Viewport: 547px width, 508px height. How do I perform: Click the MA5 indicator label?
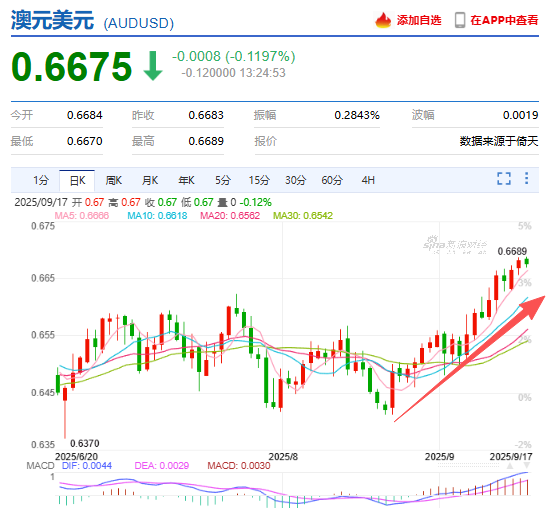pos(82,216)
